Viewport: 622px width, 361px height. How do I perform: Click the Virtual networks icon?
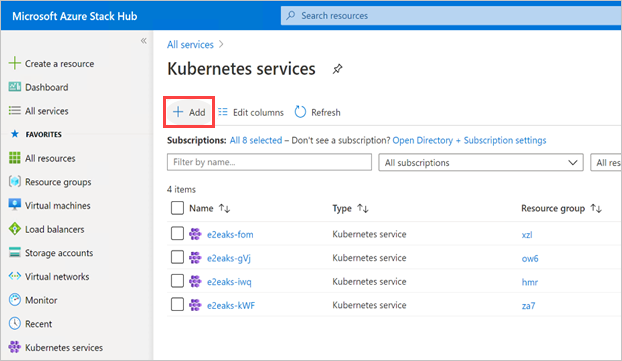[15, 276]
